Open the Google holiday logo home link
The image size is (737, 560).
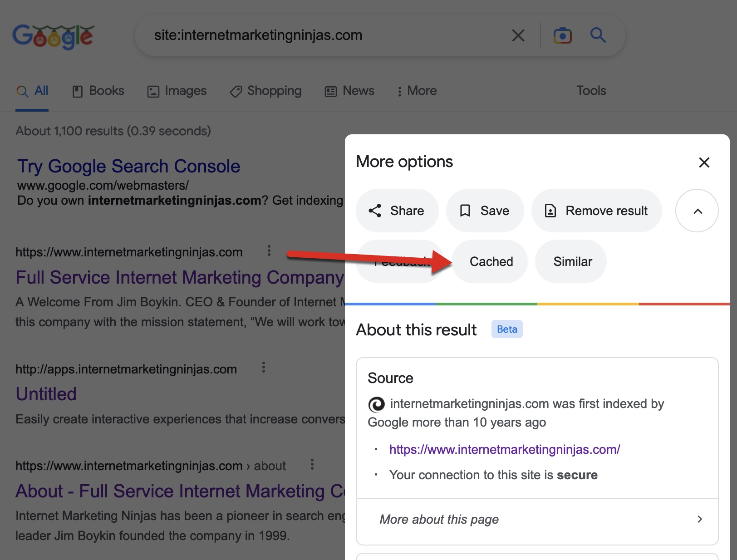click(x=53, y=36)
